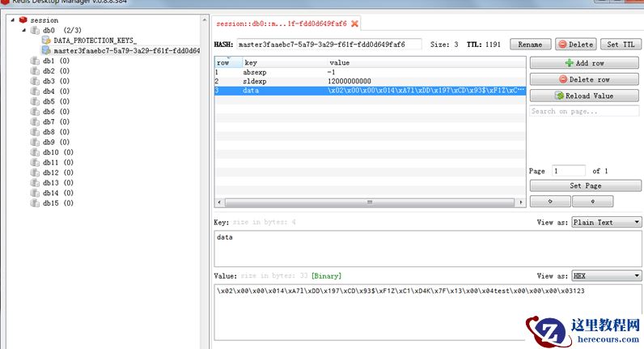The height and width of the screenshot is (349, 644).
Task: Select the sldexp row in table
Action: (x=370, y=81)
